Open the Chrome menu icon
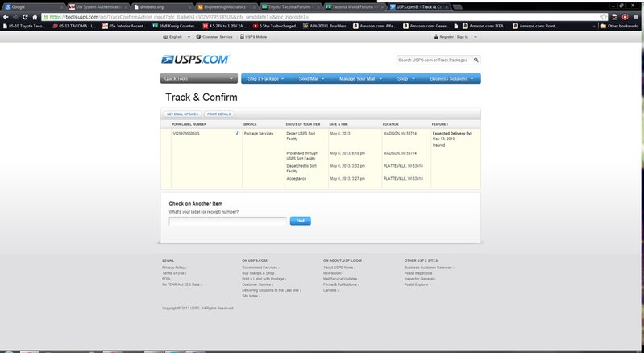This screenshot has width=644, height=353. tap(636, 17)
